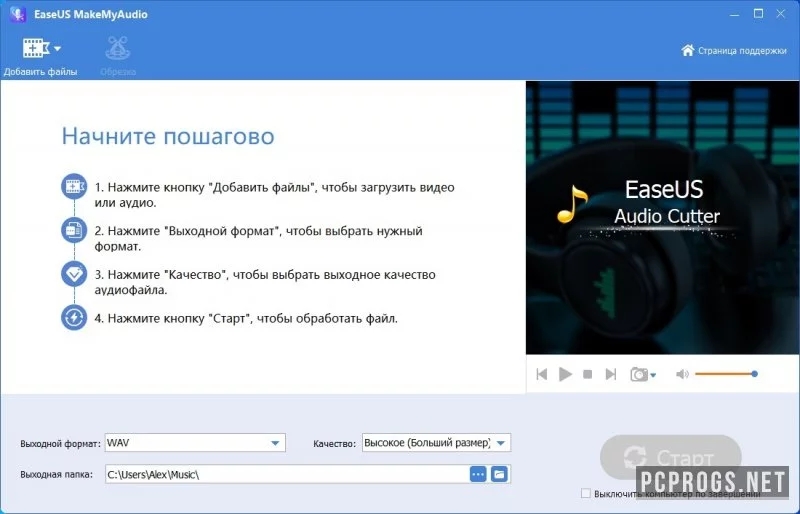Click the Добавить файлы label text
The height and width of the screenshot is (514, 800).
pyautogui.click(x=40, y=71)
